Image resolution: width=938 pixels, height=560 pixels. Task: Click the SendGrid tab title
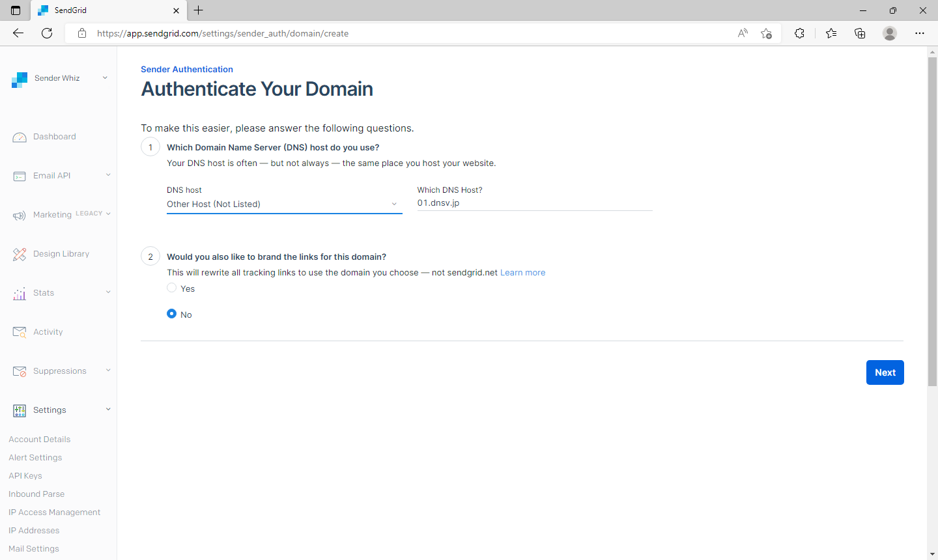(70, 10)
